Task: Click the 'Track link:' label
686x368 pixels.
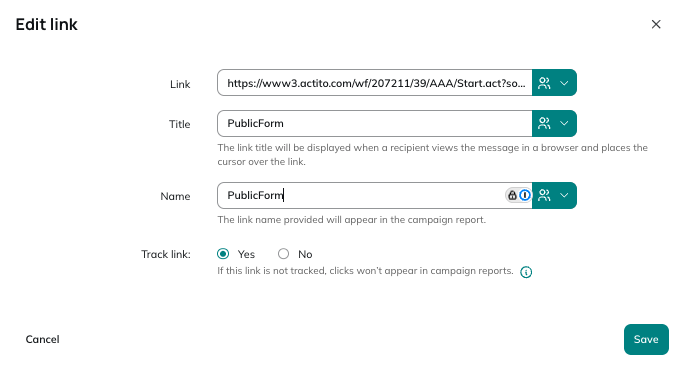Action: point(166,254)
